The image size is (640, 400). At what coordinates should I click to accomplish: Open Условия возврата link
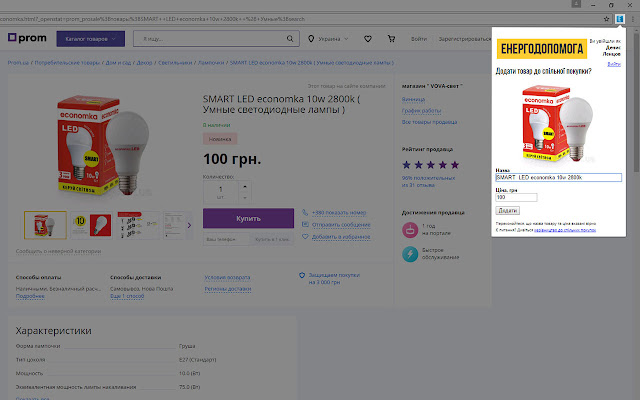[227, 278]
